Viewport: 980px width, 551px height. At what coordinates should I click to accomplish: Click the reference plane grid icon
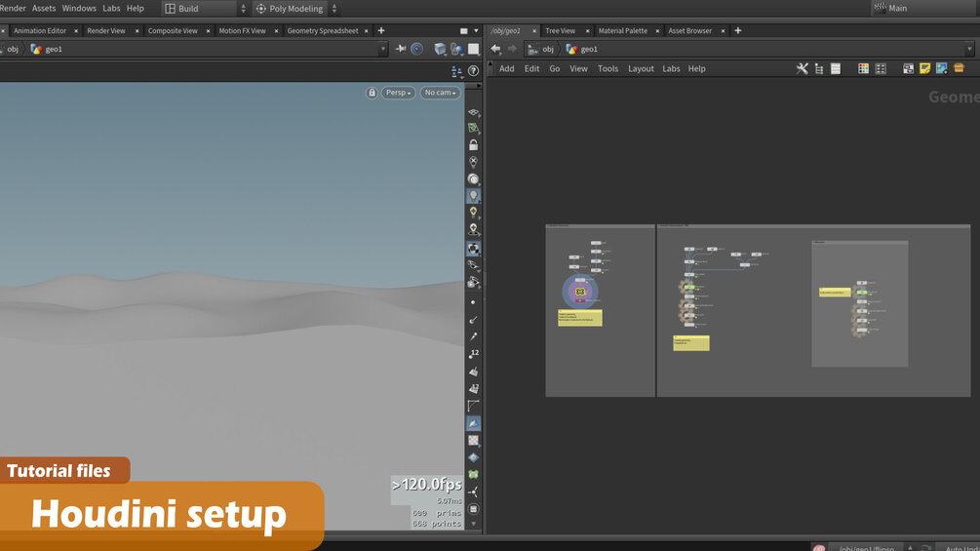(x=473, y=112)
